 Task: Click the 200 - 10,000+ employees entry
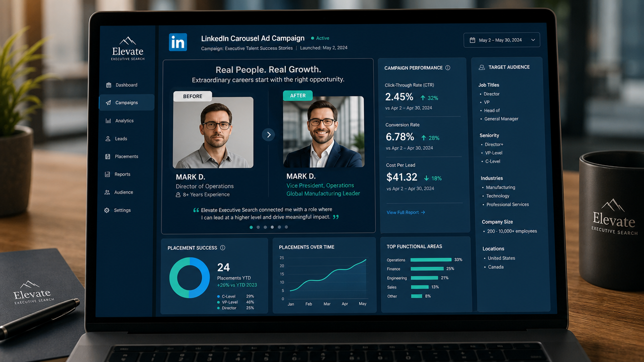(512, 231)
